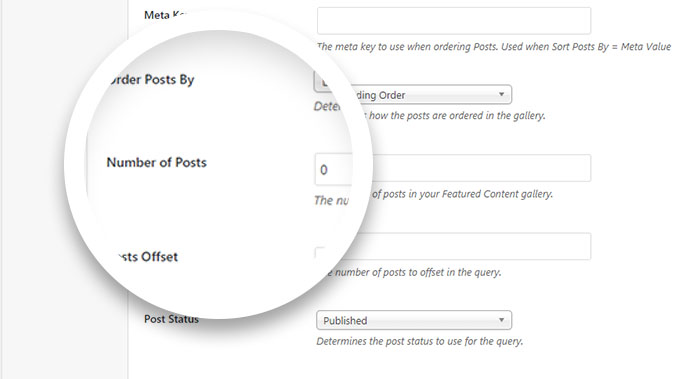
Task: Click the gray left sidebar area
Action: (64, 190)
